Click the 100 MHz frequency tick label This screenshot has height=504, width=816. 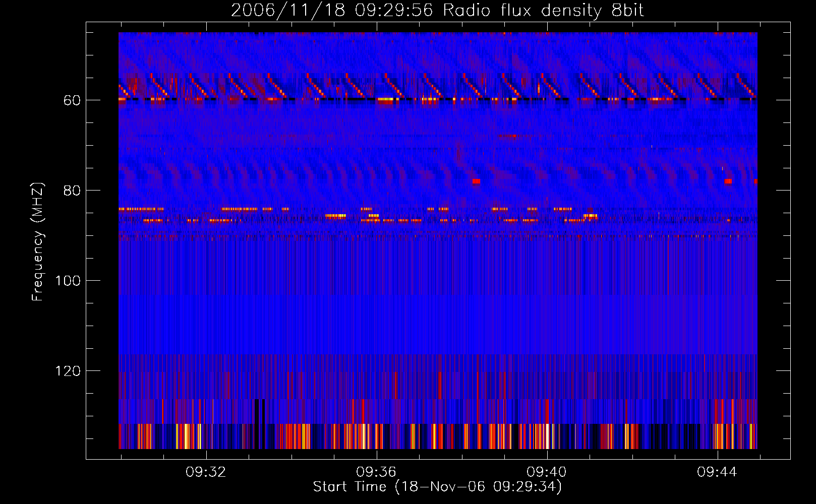point(68,281)
